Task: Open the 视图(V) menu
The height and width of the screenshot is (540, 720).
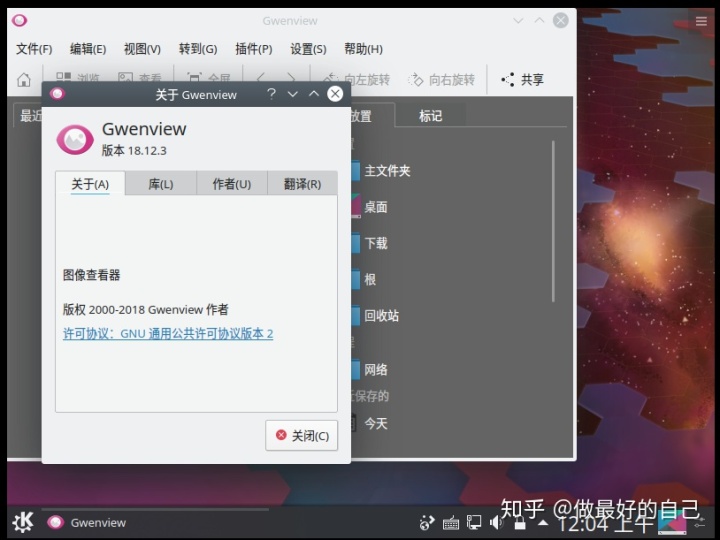Action: pyautogui.click(x=142, y=49)
